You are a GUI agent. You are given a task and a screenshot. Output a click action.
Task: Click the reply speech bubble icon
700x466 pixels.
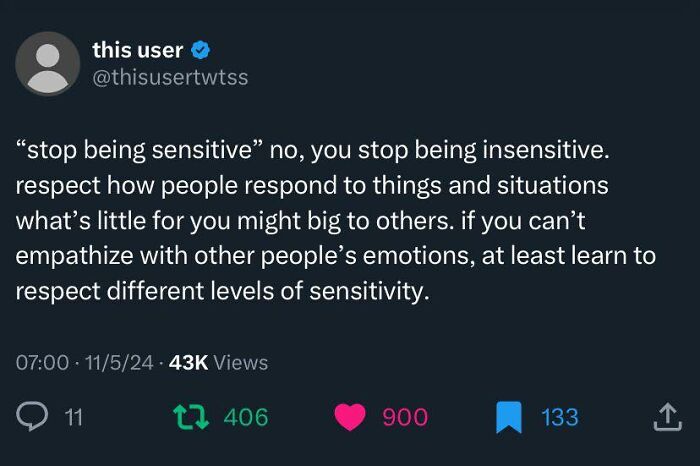(31, 417)
